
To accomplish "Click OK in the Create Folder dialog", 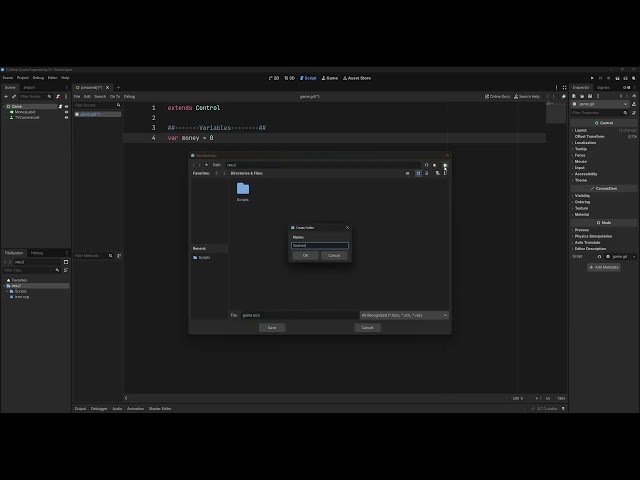I will (x=305, y=256).
